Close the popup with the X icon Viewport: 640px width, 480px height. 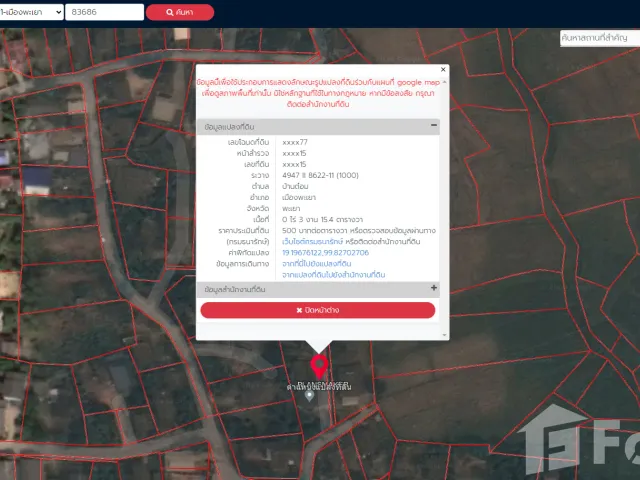coord(443,69)
